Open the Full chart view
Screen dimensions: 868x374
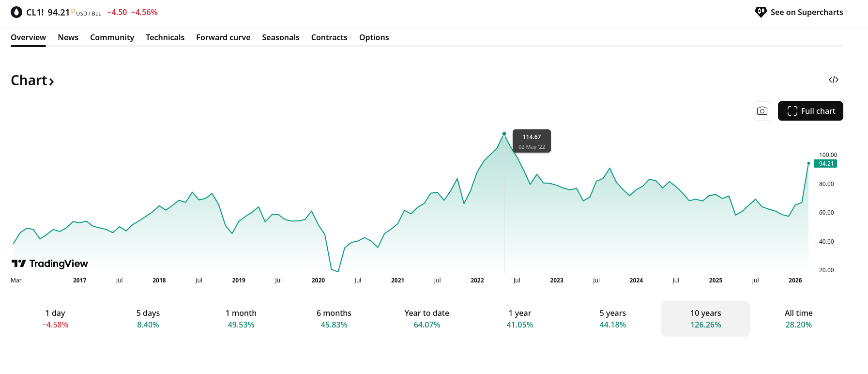[x=810, y=111]
